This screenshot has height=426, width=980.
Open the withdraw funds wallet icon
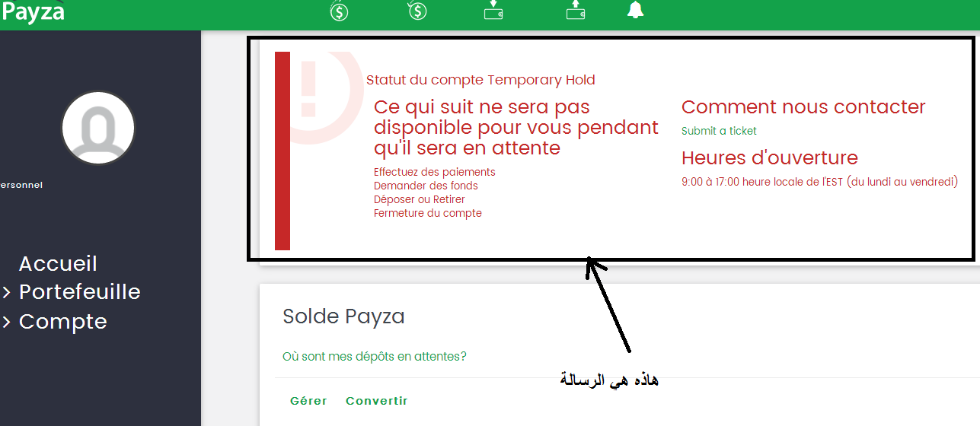click(x=576, y=10)
